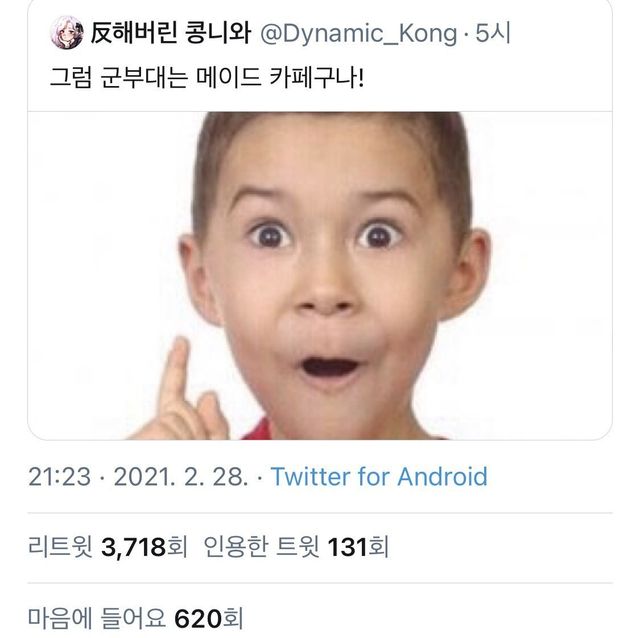View the 리트윗 retweets list

61,547
